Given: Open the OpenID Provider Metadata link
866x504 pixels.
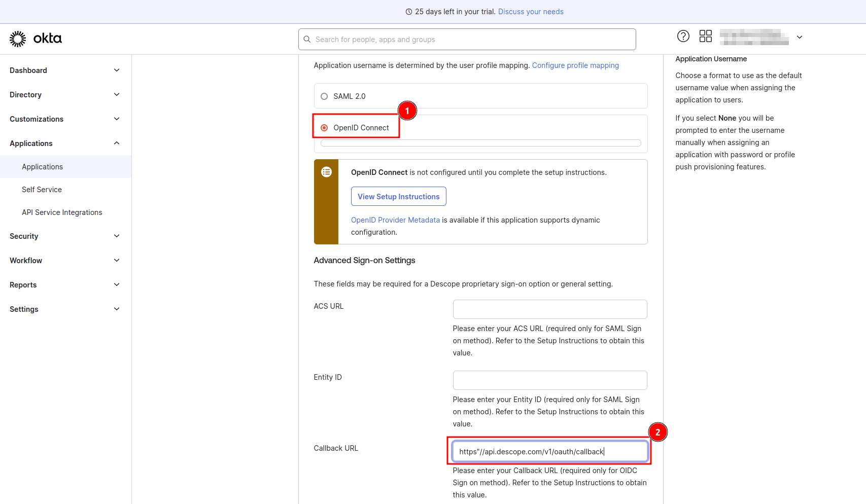Looking at the screenshot, I should point(395,220).
